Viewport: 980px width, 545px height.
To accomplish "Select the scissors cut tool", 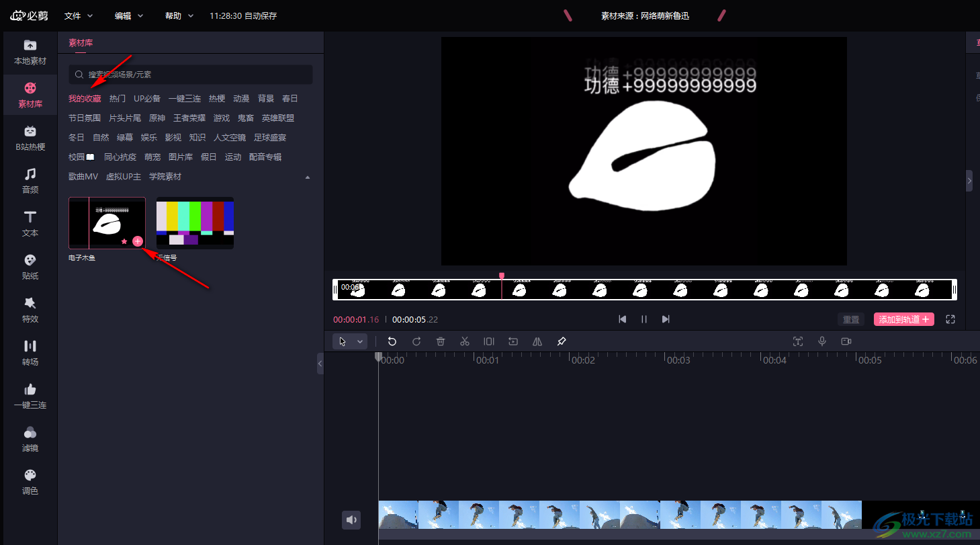I will click(x=465, y=341).
